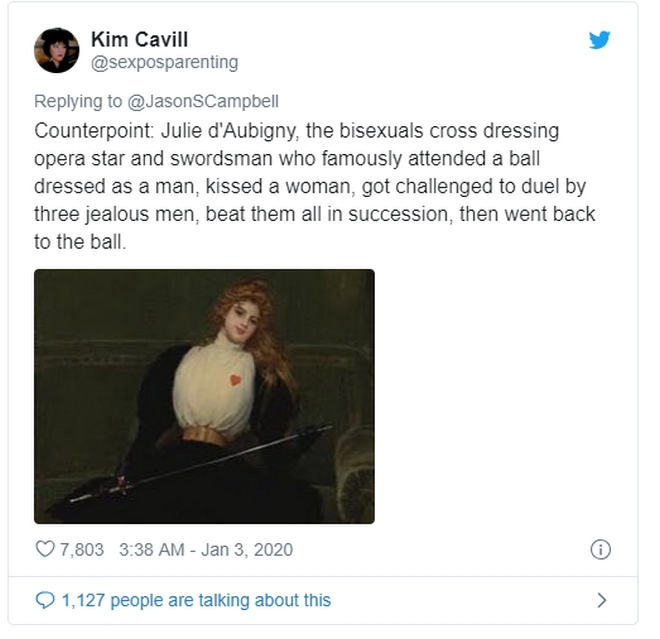The image size is (660, 639).
Task: Click the tweet text about Julie d'Aubigny
Action: (x=314, y=186)
